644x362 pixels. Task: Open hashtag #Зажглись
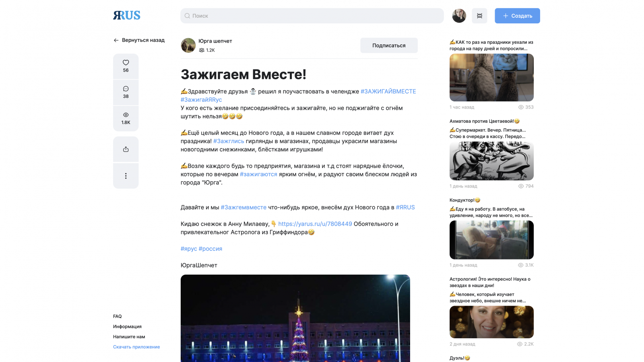coord(229,141)
